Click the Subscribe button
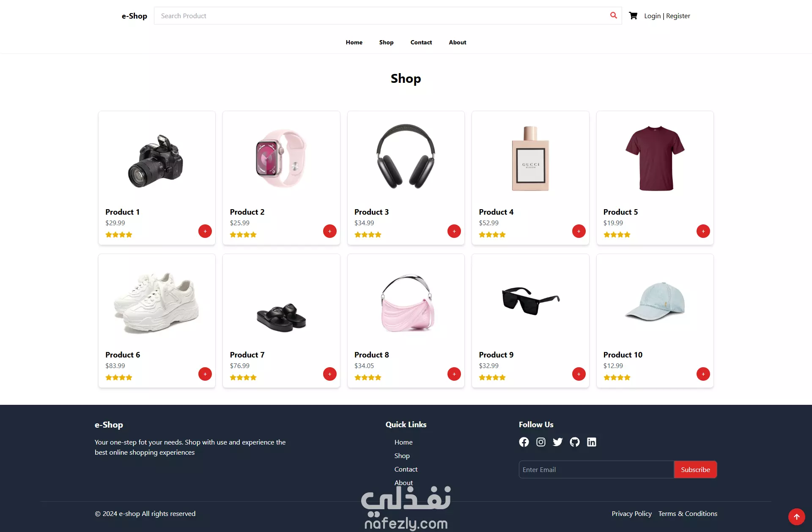The width and height of the screenshot is (812, 532). [x=695, y=469]
